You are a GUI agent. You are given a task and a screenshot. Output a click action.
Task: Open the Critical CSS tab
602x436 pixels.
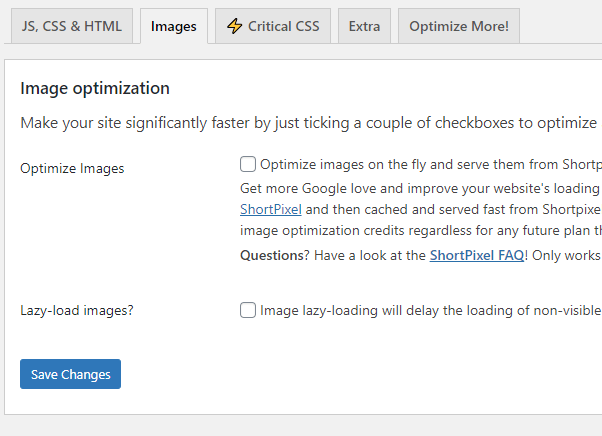point(273,26)
